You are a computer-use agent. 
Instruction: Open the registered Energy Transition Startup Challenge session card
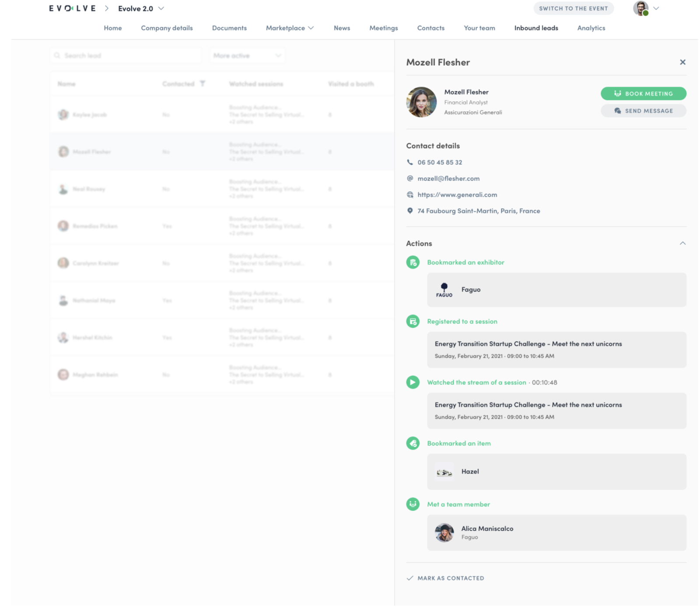[x=556, y=350]
